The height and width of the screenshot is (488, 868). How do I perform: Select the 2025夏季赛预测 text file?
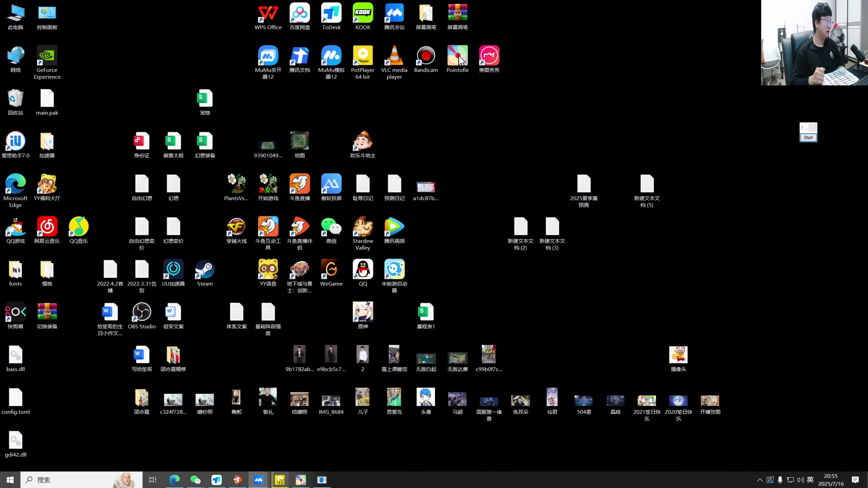[x=584, y=191]
